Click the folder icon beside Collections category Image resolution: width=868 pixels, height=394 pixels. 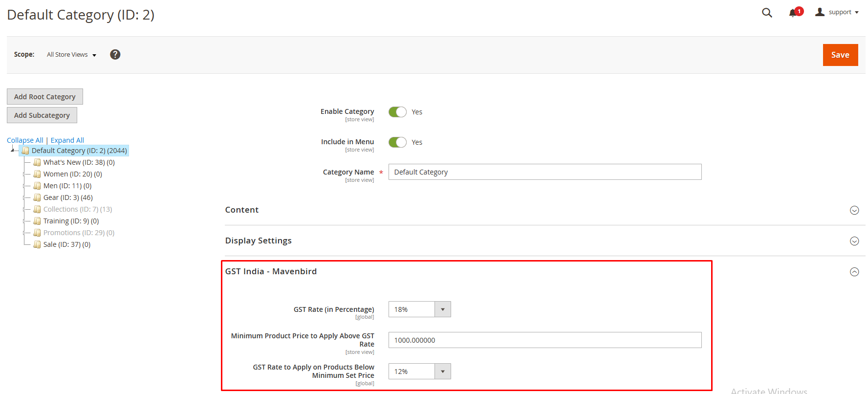[x=37, y=209]
